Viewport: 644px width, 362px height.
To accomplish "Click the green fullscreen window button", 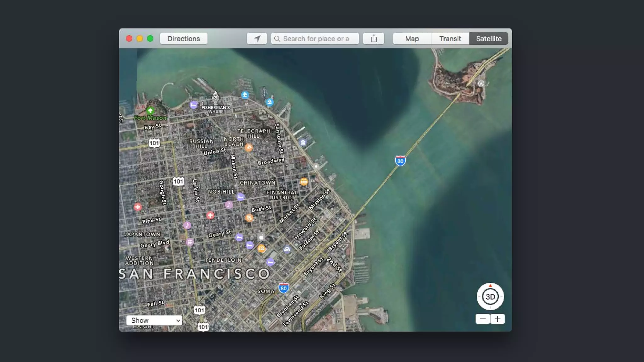I will (150, 39).
